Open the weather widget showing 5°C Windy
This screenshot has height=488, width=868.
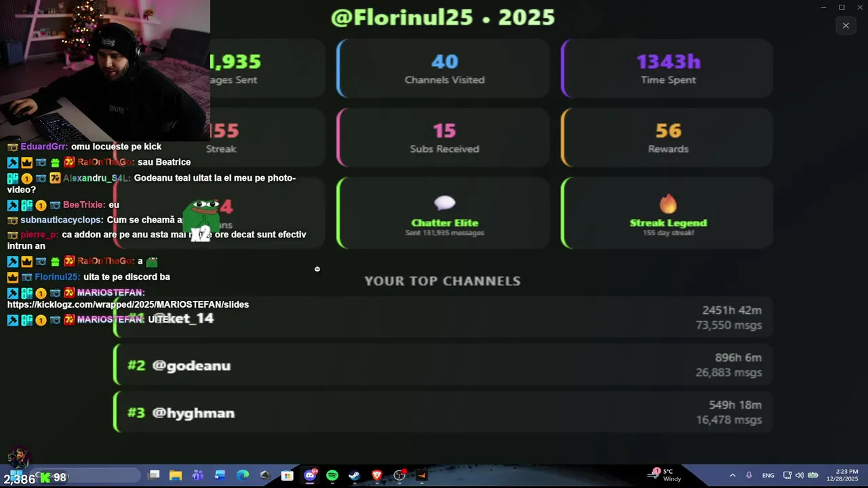(666, 475)
